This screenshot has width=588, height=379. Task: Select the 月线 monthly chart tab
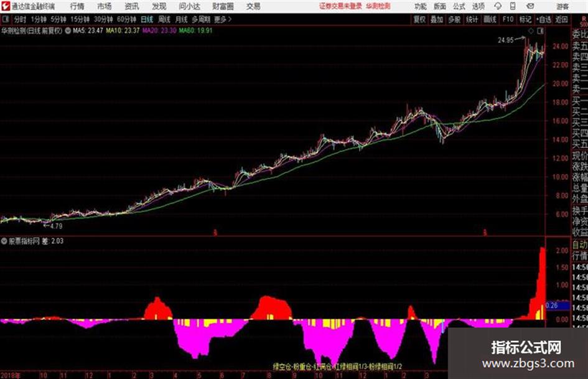[x=182, y=19]
